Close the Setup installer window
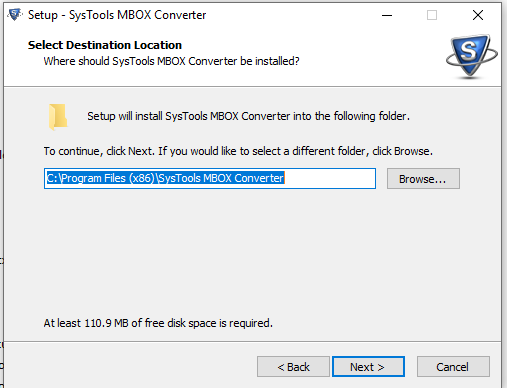 pyautogui.click(x=478, y=15)
